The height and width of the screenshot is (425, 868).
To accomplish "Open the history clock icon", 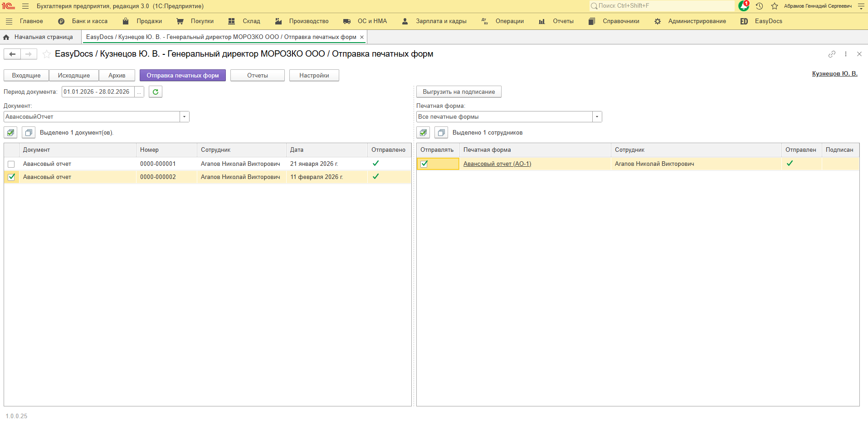I will [759, 6].
